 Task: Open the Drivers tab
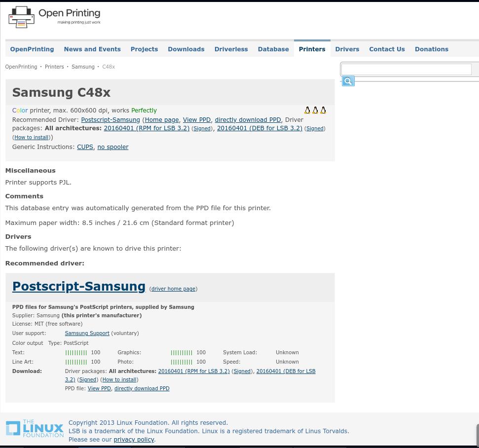347,49
